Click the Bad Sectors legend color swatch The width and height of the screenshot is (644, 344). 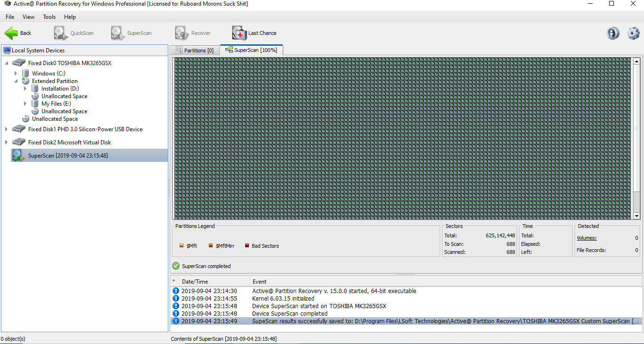coord(247,245)
